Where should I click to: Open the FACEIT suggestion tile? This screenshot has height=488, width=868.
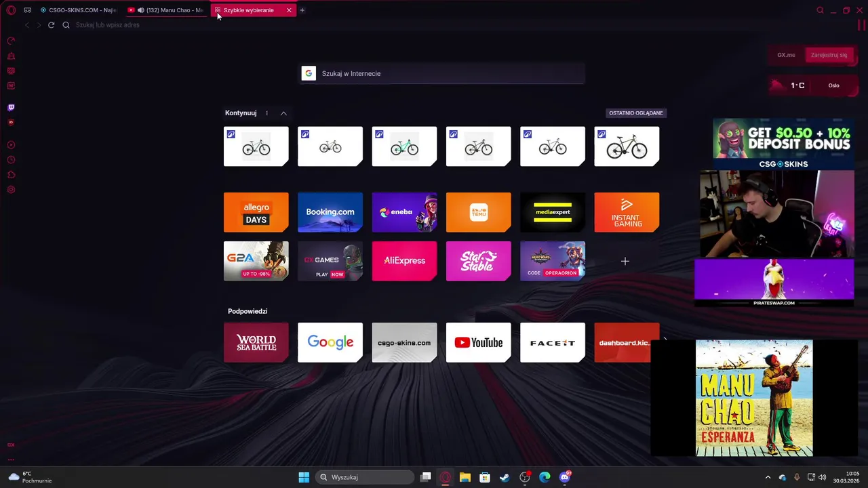tap(553, 342)
